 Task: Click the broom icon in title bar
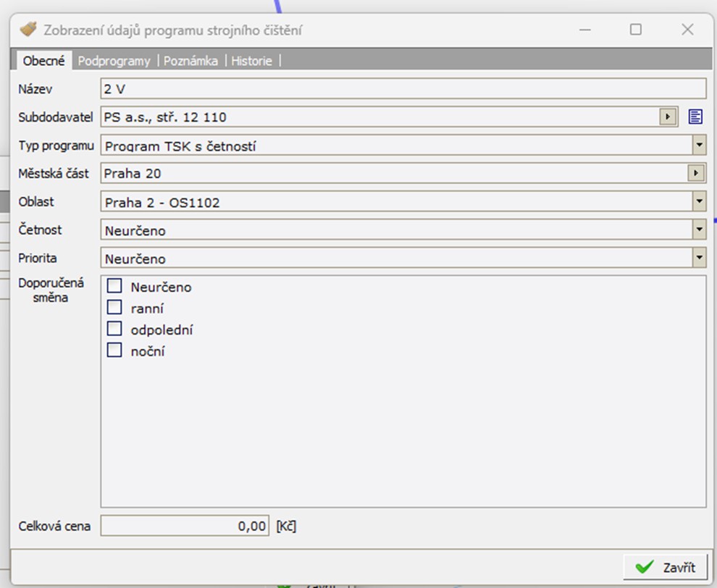click(x=28, y=30)
